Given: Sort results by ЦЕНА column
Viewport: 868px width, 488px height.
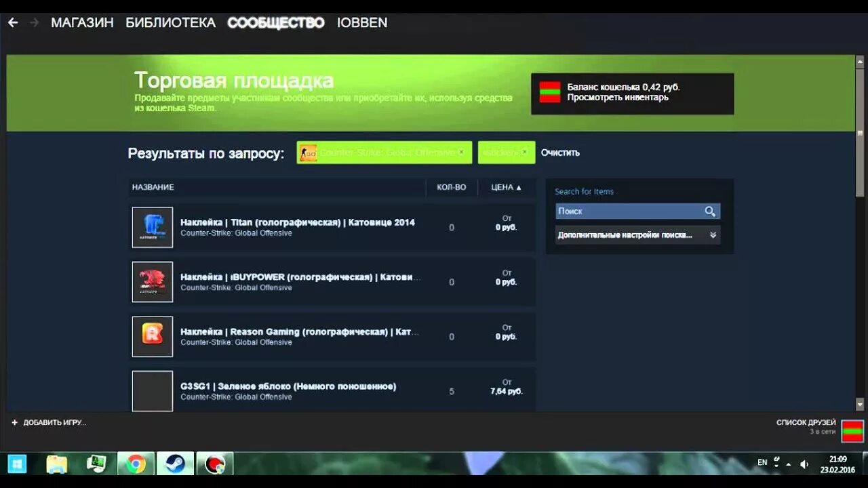Looking at the screenshot, I should point(507,187).
